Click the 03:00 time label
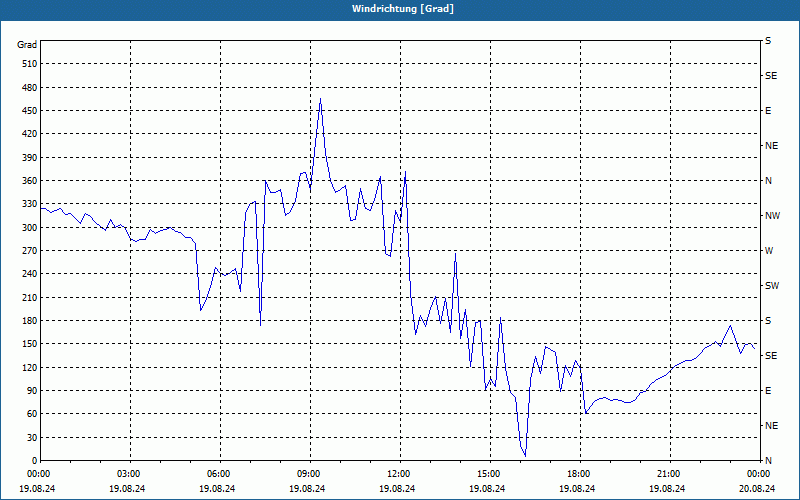The image size is (800, 500). pos(128,473)
